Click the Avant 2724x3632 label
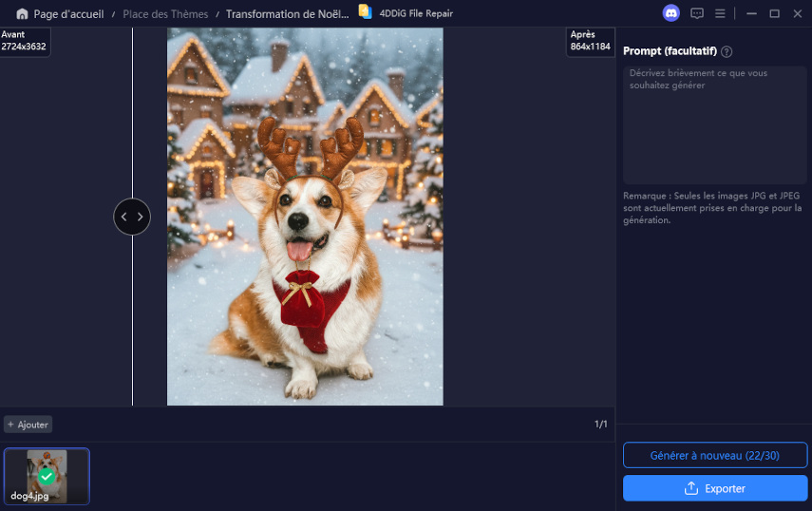The height and width of the screenshot is (511, 812). click(x=24, y=41)
